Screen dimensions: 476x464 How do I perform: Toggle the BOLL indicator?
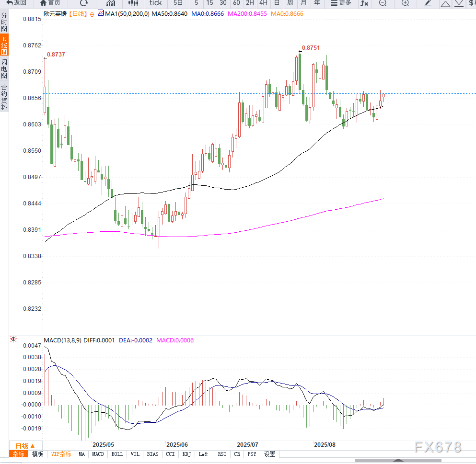tap(117, 454)
